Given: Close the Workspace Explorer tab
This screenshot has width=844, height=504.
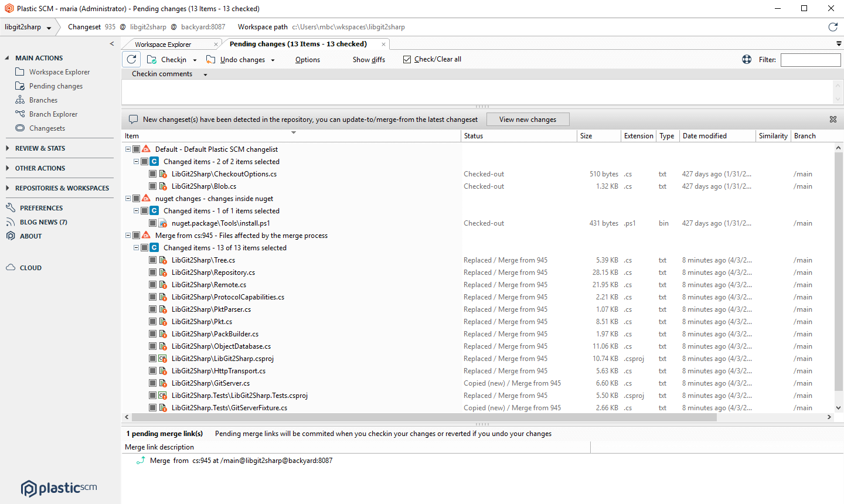Looking at the screenshot, I should (x=216, y=45).
